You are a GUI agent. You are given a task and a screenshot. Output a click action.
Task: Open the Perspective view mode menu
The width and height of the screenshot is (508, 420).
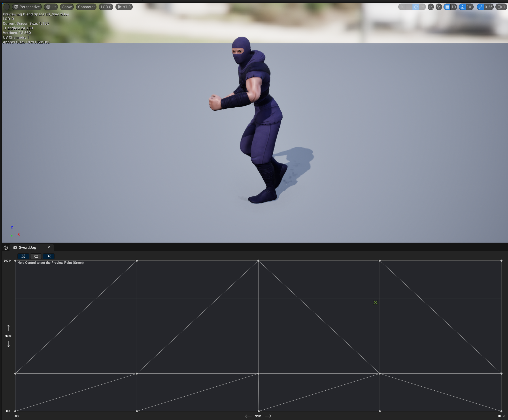click(27, 7)
